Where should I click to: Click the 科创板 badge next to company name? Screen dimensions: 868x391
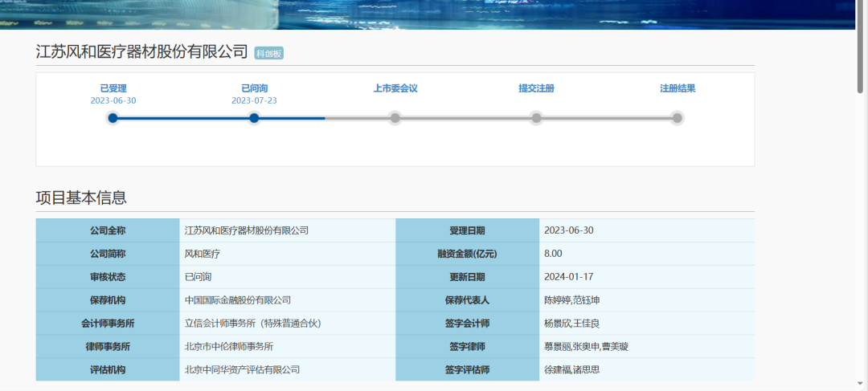point(269,53)
